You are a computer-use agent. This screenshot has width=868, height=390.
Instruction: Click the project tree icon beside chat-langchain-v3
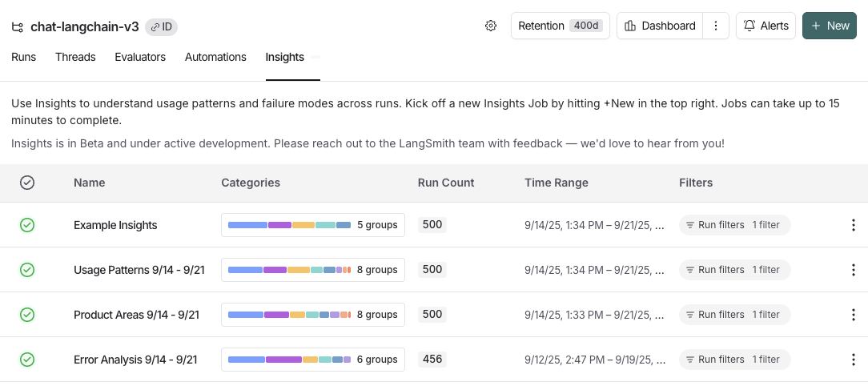(18, 26)
